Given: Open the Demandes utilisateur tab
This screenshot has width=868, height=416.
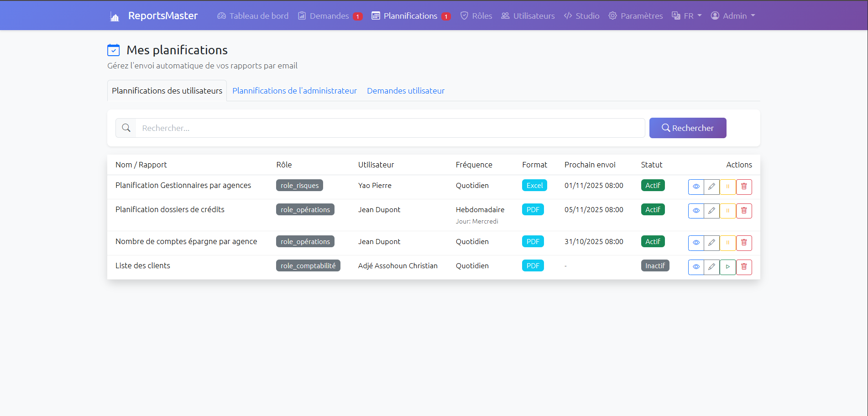Looking at the screenshot, I should point(405,91).
